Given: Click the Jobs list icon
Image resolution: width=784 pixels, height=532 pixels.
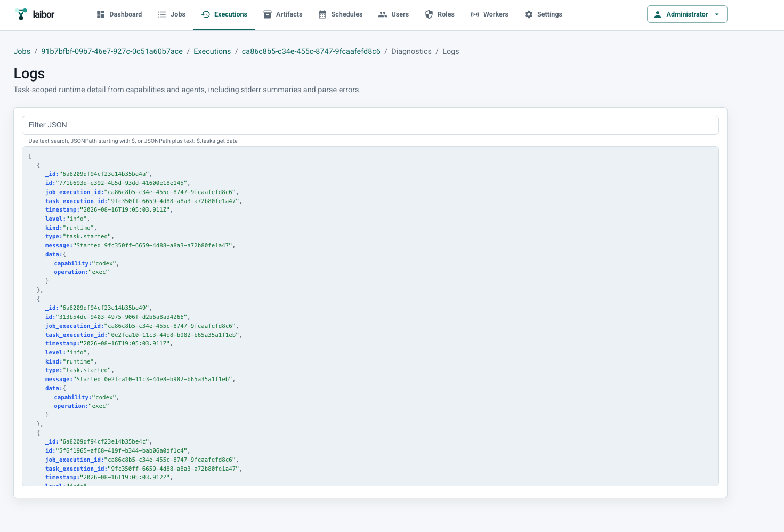Looking at the screenshot, I should point(162,14).
